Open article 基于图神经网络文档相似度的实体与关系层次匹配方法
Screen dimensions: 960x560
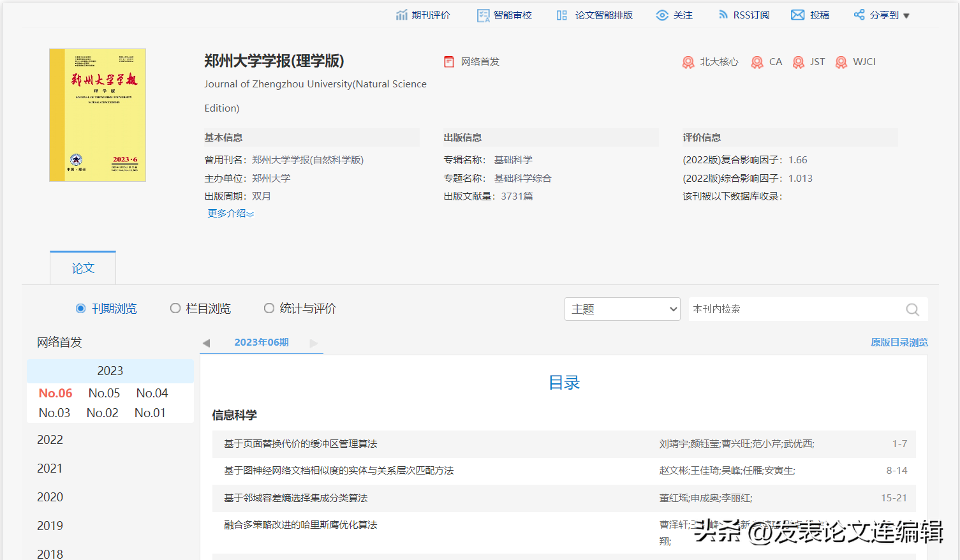coord(339,471)
